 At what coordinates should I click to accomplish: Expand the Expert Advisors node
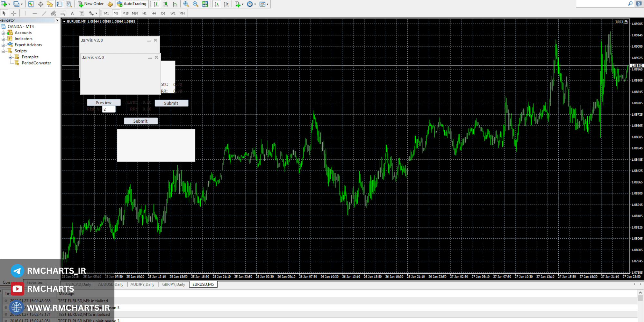click(3, 45)
